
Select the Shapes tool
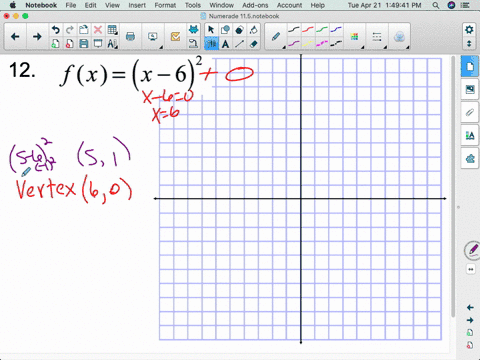coord(225,30)
